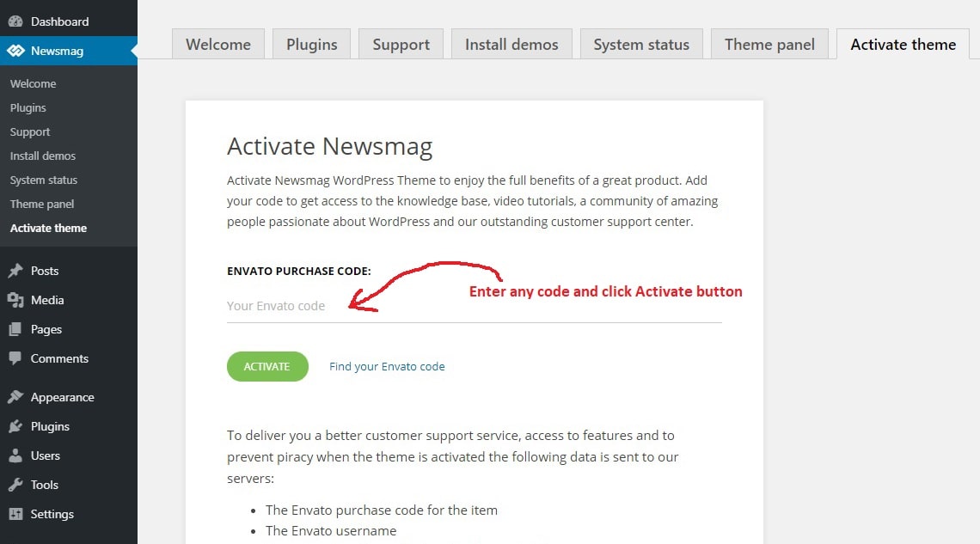Click the Tools wrench icon

[15, 485]
